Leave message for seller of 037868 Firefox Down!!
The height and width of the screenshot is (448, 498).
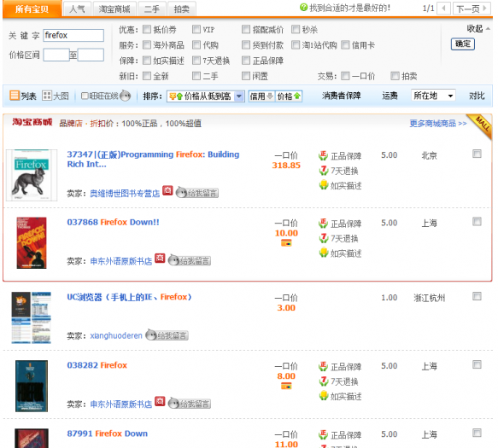click(x=190, y=260)
